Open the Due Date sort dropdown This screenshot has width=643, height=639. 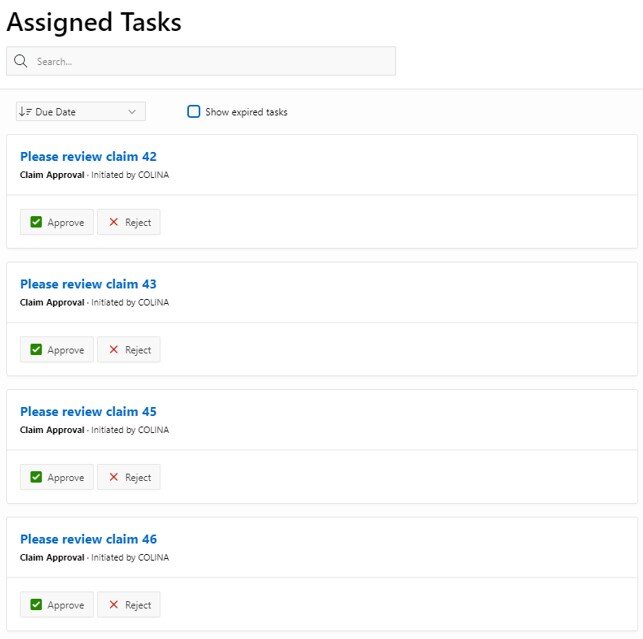tap(81, 112)
